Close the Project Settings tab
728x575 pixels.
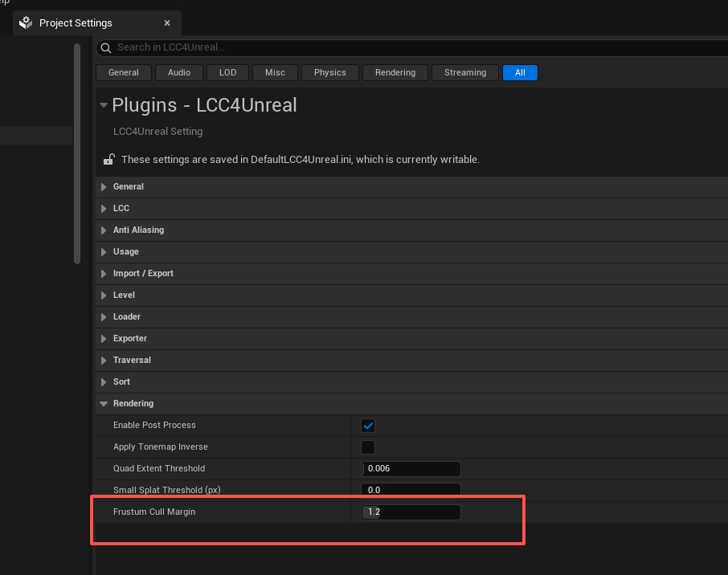click(x=167, y=22)
